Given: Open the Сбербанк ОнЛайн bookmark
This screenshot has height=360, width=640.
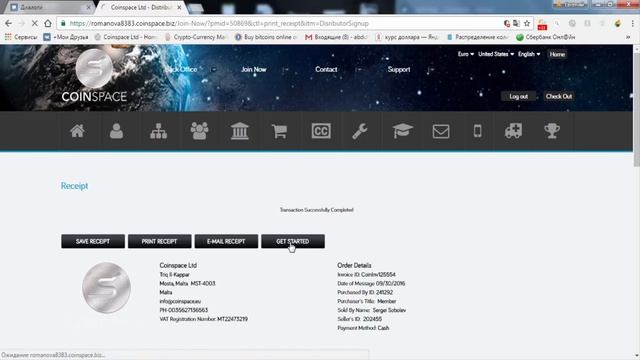Looking at the screenshot, I should click(x=546, y=37).
